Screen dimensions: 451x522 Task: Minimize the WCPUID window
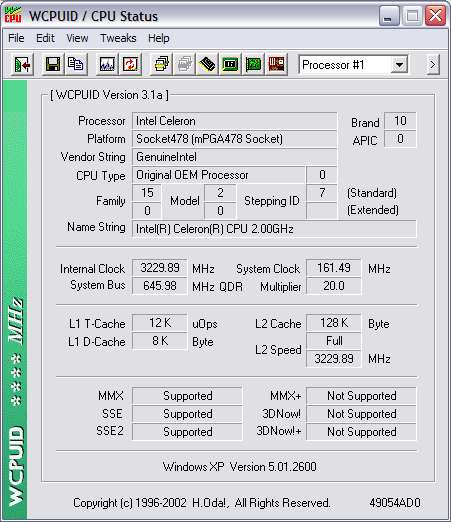coord(389,16)
